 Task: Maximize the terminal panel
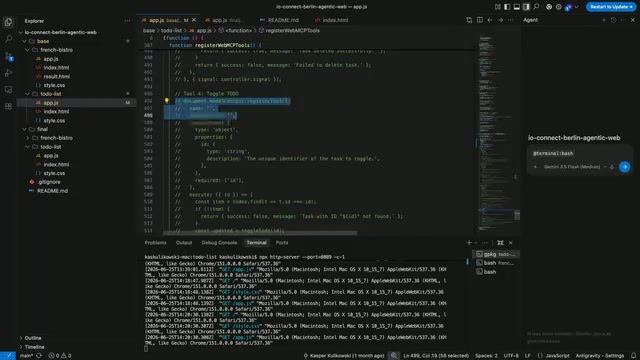(x=500, y=242)
